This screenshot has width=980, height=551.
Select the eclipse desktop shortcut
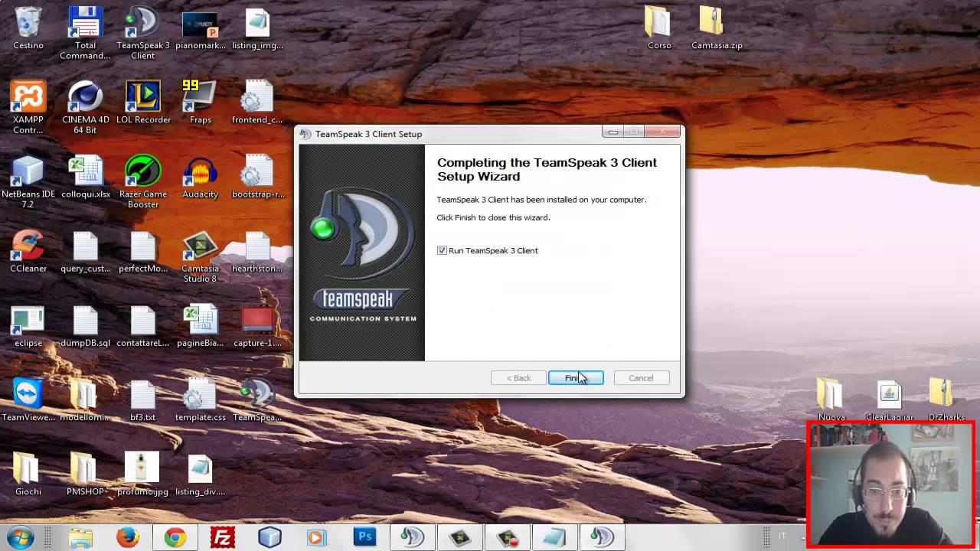[x=28, y=325]
